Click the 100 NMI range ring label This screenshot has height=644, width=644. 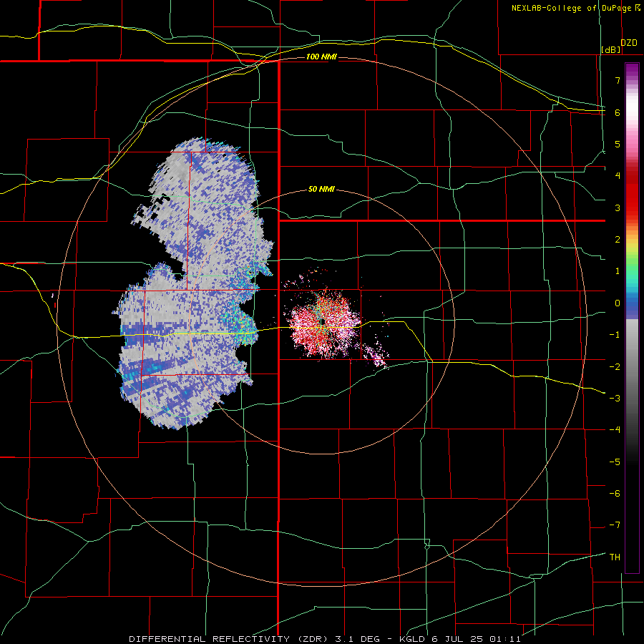pos(321,57)
